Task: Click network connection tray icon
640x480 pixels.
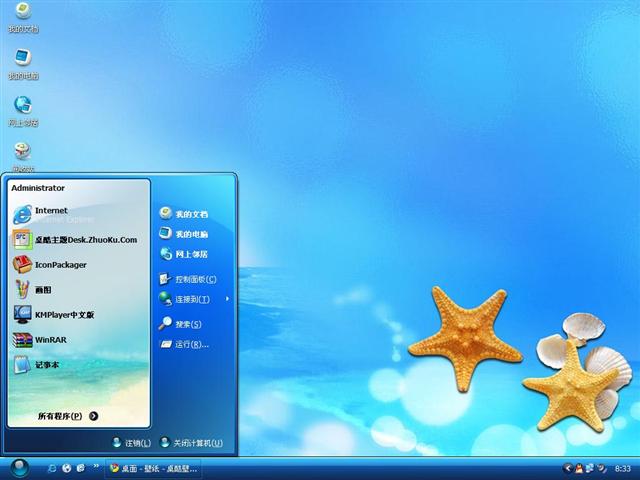Action: click(590, 468)
